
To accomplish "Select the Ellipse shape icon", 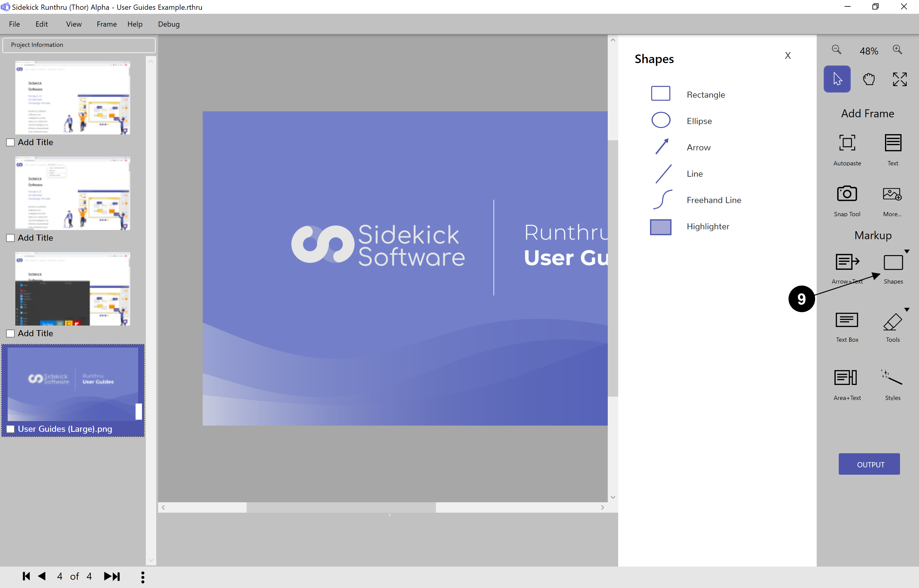I will 660,120.
